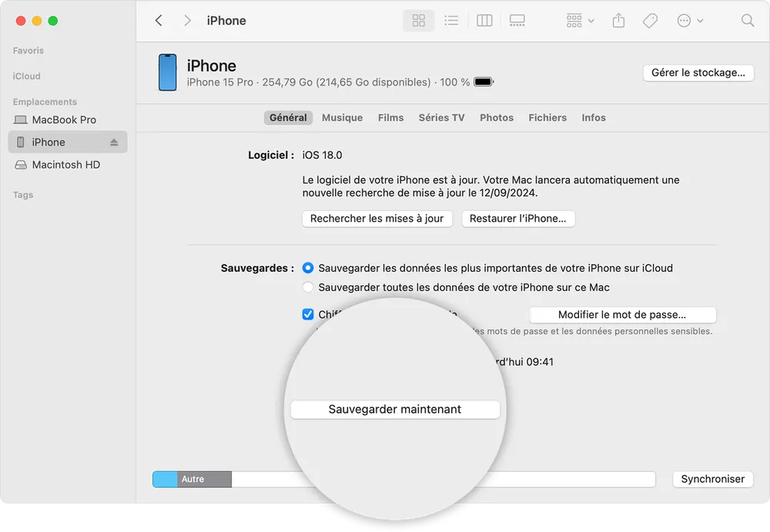This screenshot has width=770, height=532.
Task: Close the Finder window with red button
Action: [21, 21]
